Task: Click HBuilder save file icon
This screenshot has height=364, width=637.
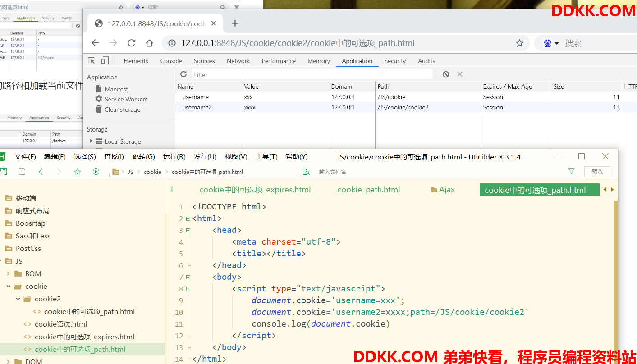Action: [22, 172]
